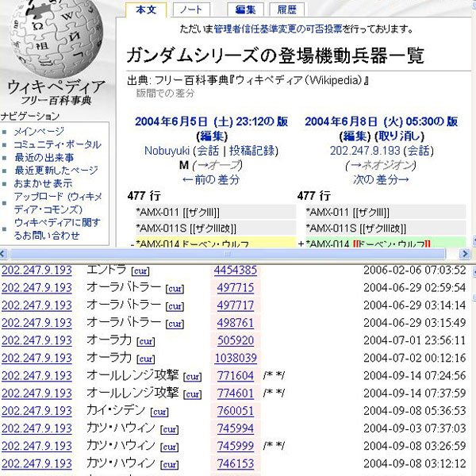
Task: Click the horizontal scrollbar left arrow
Action: [3, 254]
